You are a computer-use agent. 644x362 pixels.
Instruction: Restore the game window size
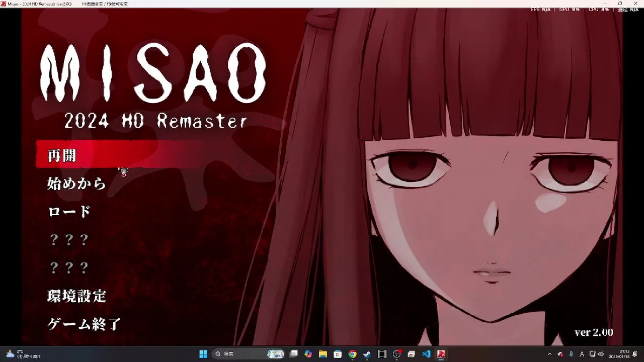pos(620,4)
